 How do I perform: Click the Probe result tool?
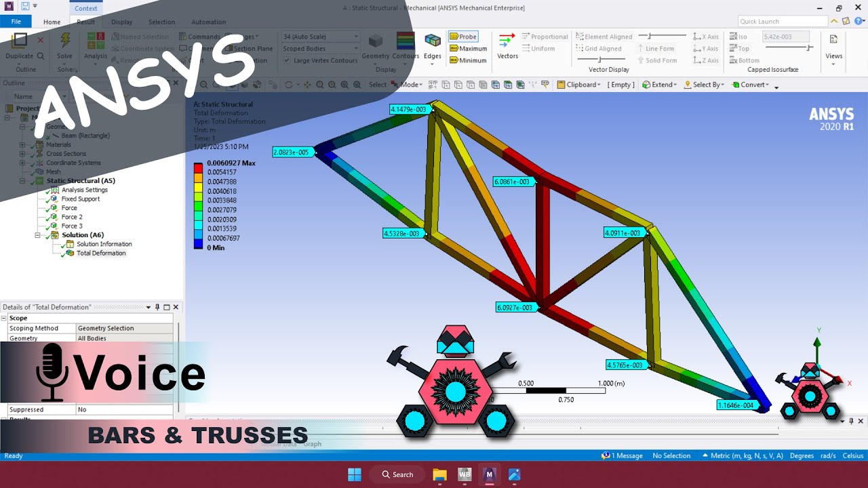tap(464, 37)
